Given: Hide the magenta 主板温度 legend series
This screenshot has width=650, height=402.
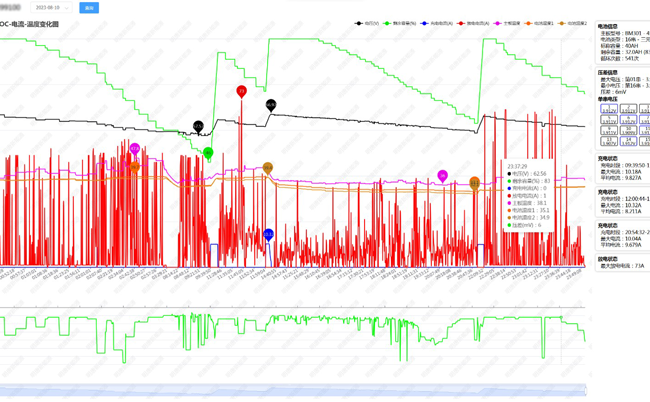Looking at the screenshot, I should coord(507,24).
